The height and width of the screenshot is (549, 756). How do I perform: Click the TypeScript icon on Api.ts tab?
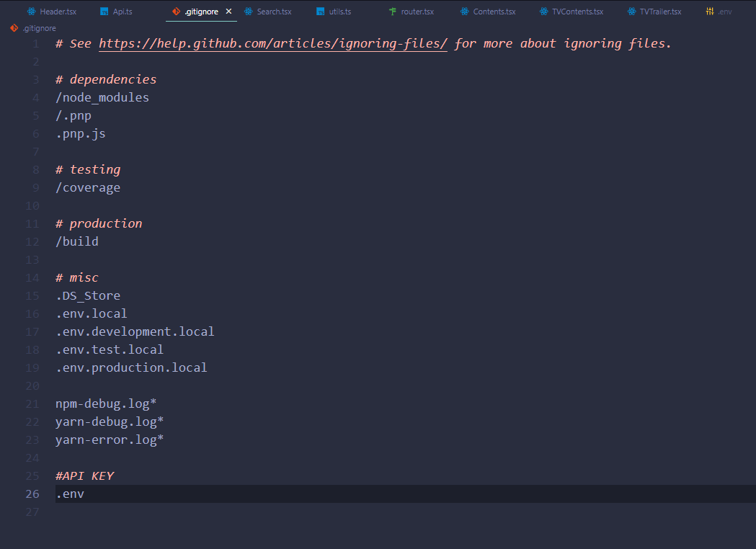point(104,12)
